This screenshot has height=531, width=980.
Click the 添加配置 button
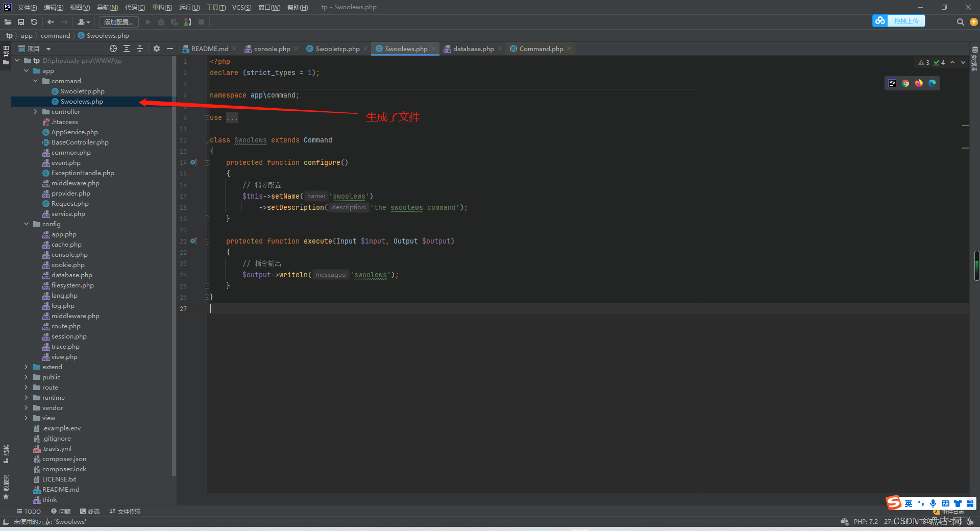click(119, 22)
